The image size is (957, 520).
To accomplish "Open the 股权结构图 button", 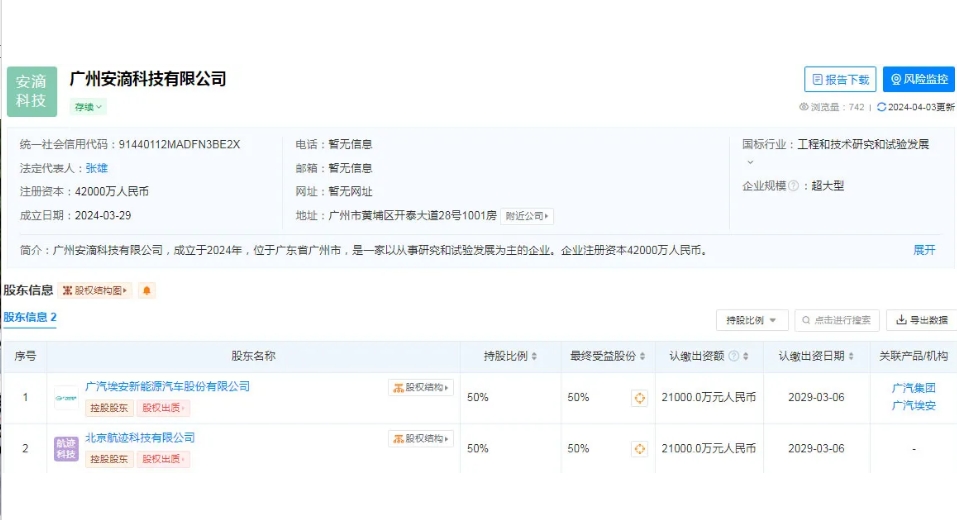I will pos(95,291).
